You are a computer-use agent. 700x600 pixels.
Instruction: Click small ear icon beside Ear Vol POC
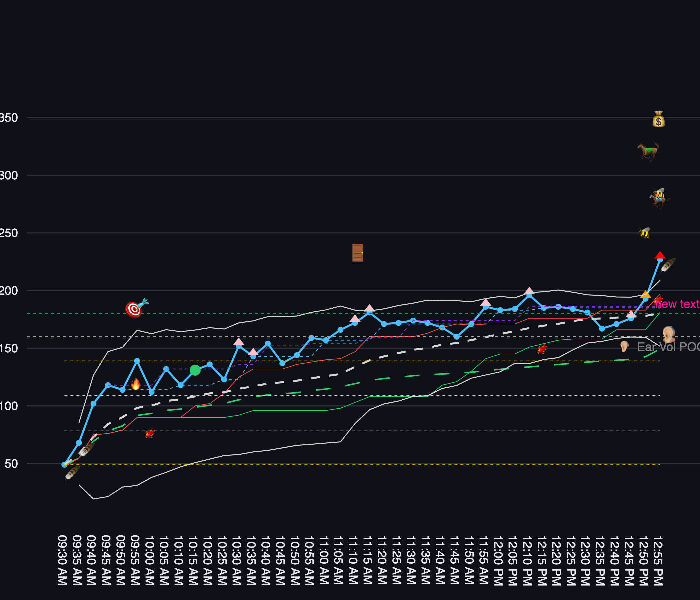pos(624,347)
